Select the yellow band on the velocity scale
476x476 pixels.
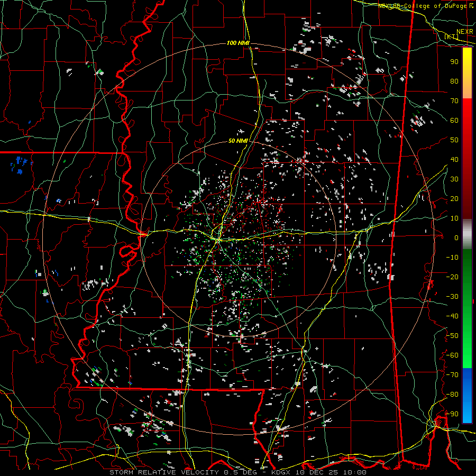pos(467,67)
